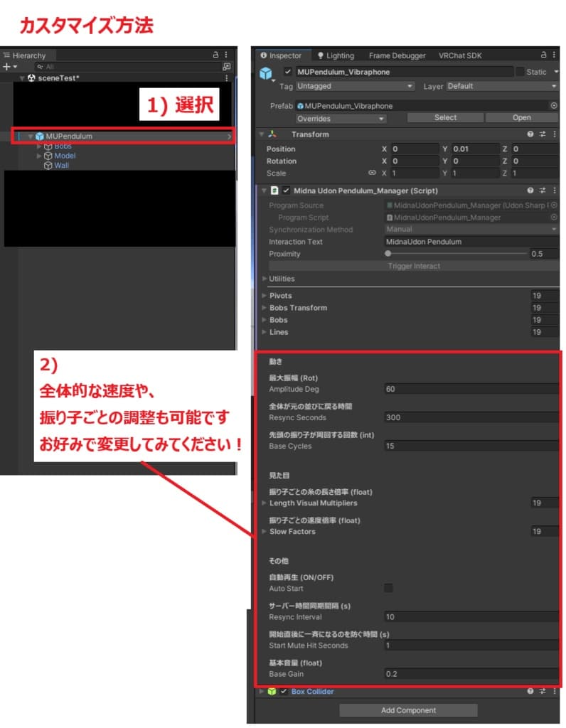The height and width of the screenshot is (728, 566).
Task: Click the Hierarchy add (+) dropdown button
Action: [x=10, y=67]
